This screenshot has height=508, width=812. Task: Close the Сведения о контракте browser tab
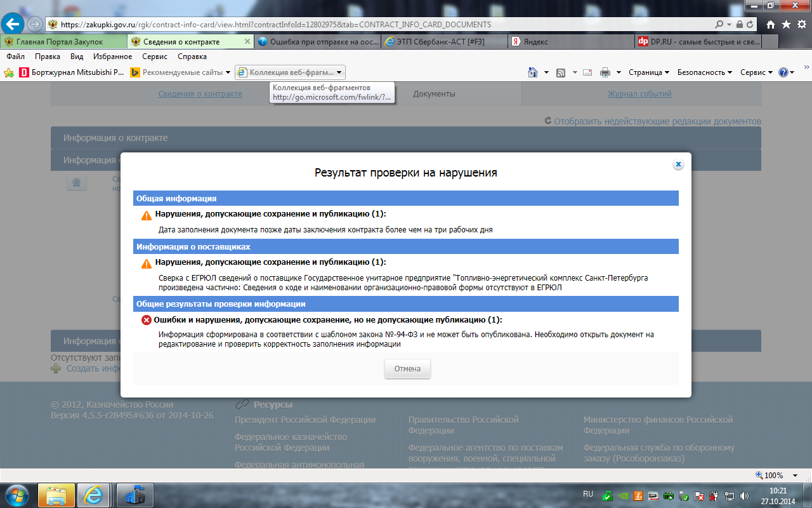pyautogui.click(x=247, y=42)
